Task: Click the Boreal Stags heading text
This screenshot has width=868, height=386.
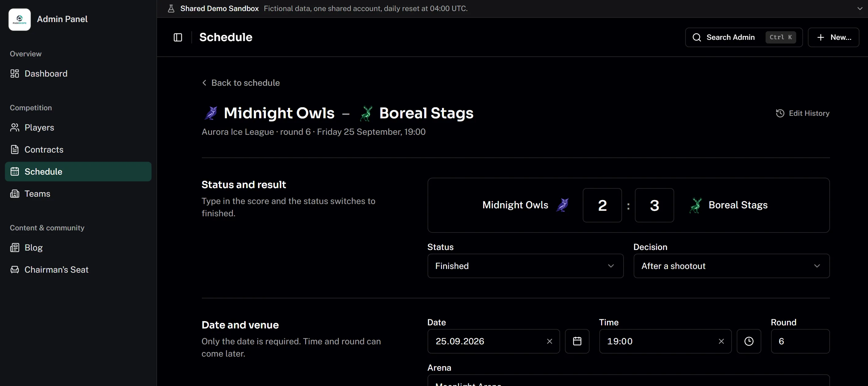Action: (x=426, y=113)
